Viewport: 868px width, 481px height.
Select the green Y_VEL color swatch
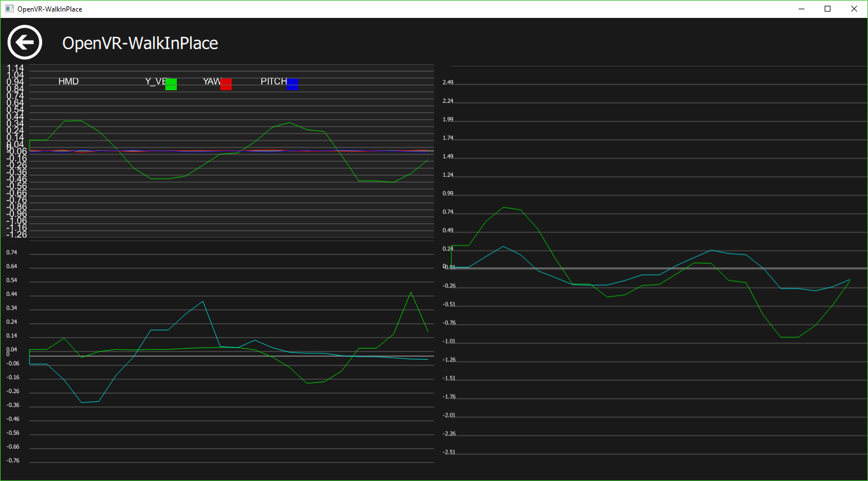click(x=171, y=84)
